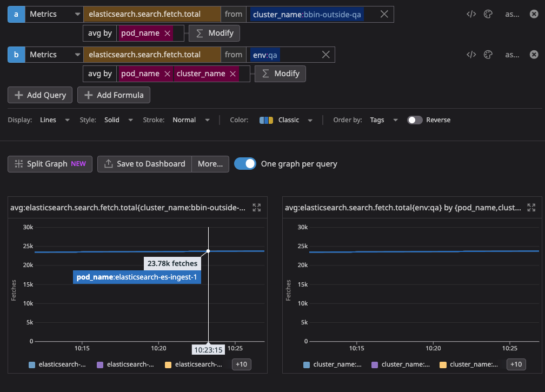The height and width of the screenshot is (392, 545).
Task: Expand the left graph to fullscreen
Action: [257, 208]
